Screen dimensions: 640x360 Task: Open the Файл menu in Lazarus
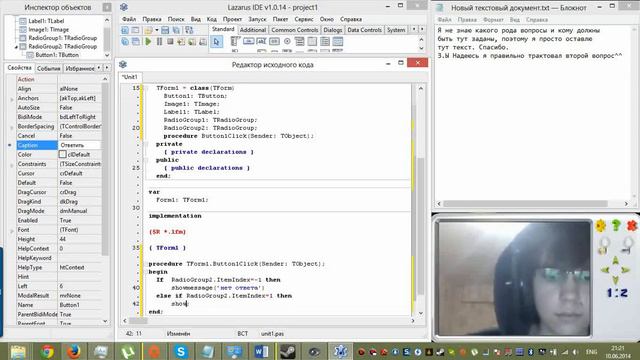point(129,19)
